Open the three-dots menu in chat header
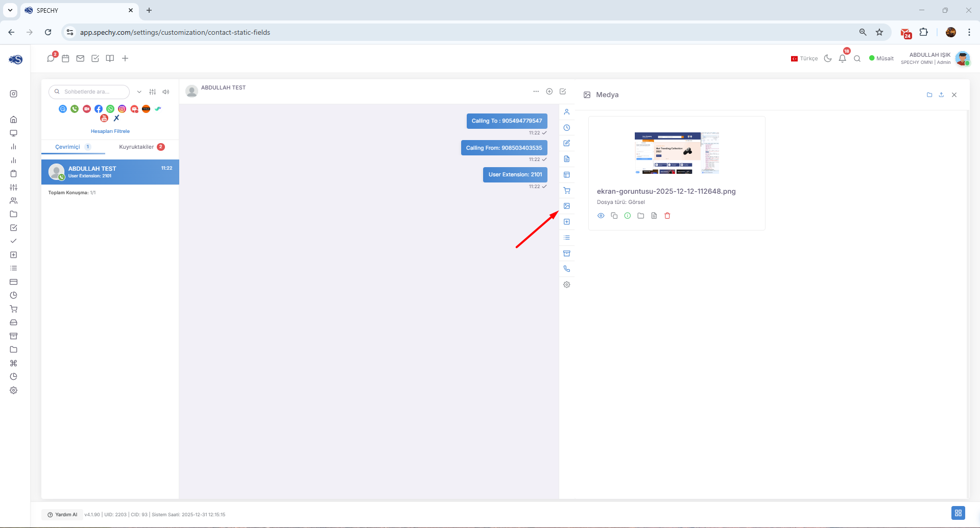Screen dimensions: 980x528 536,91
